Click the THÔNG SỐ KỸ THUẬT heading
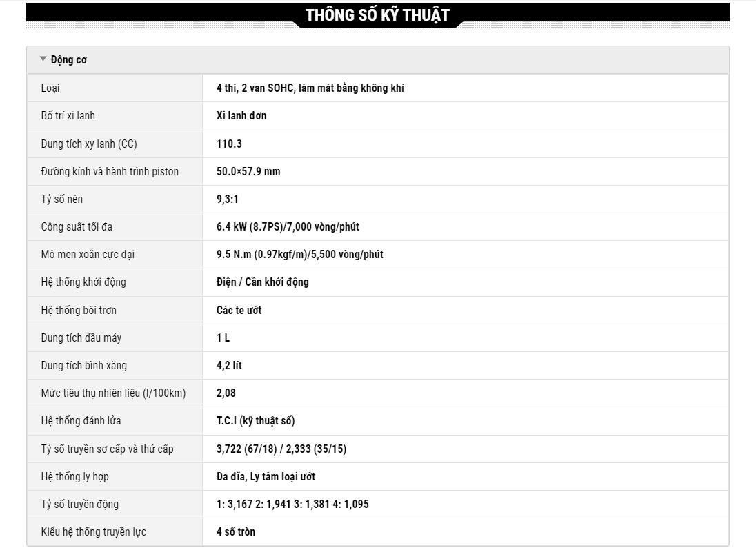756x548 pixels. tap(377, 15)
